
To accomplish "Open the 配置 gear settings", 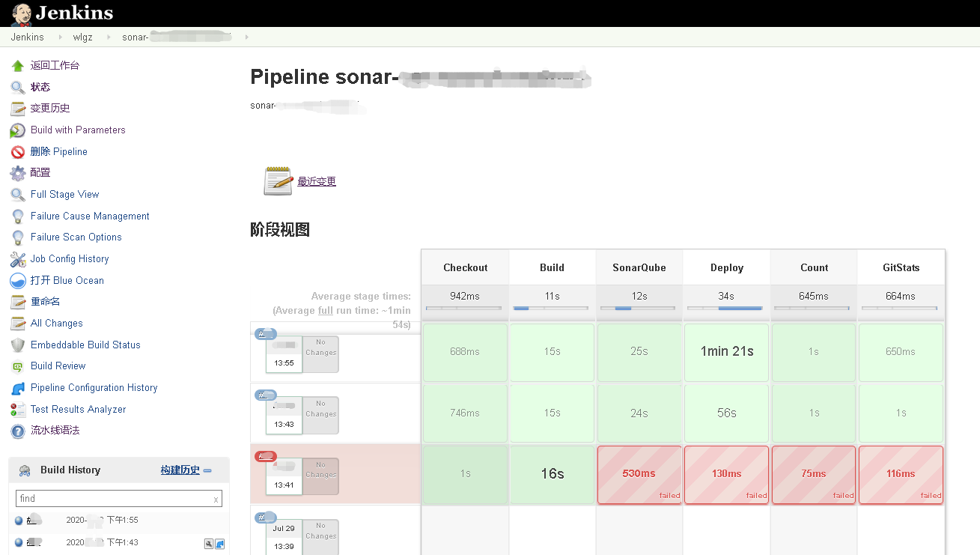I will coord(18,173).
